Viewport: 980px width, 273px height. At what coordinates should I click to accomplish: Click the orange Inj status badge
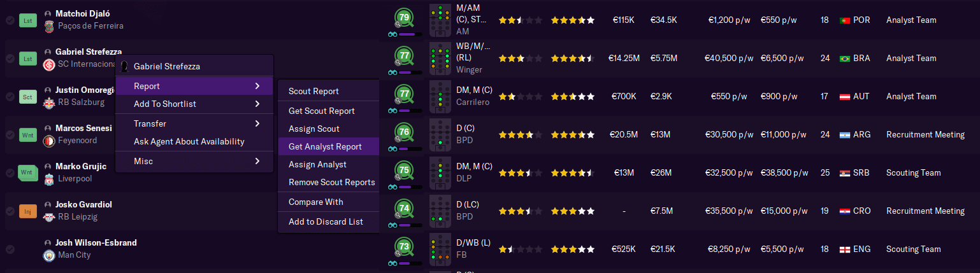pyautogui.click(x=28, y=211)
